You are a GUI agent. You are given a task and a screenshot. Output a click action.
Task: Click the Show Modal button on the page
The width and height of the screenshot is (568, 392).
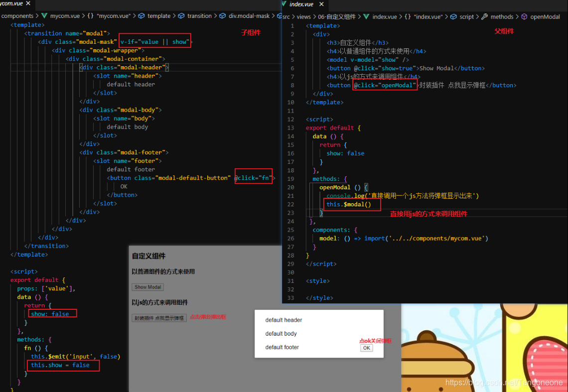(148, 287)
